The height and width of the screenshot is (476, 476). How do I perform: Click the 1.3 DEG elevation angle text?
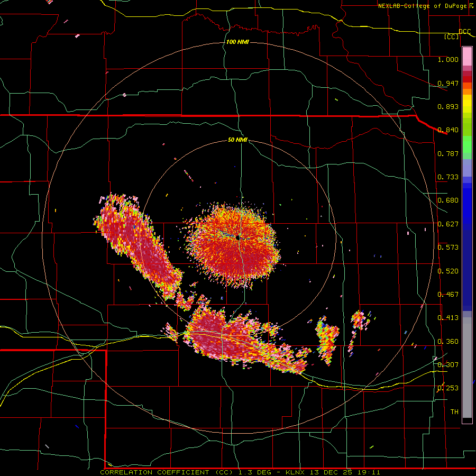point(255,472)
